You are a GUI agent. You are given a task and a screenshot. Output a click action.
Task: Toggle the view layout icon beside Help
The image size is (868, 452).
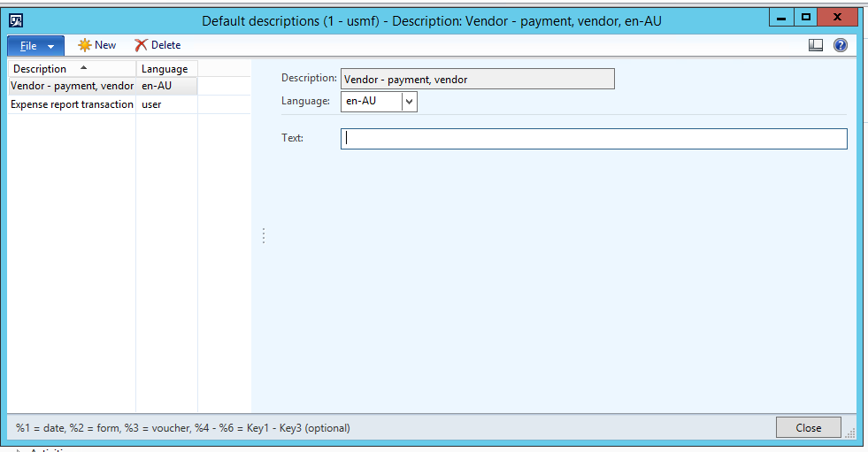coord(816,45)
